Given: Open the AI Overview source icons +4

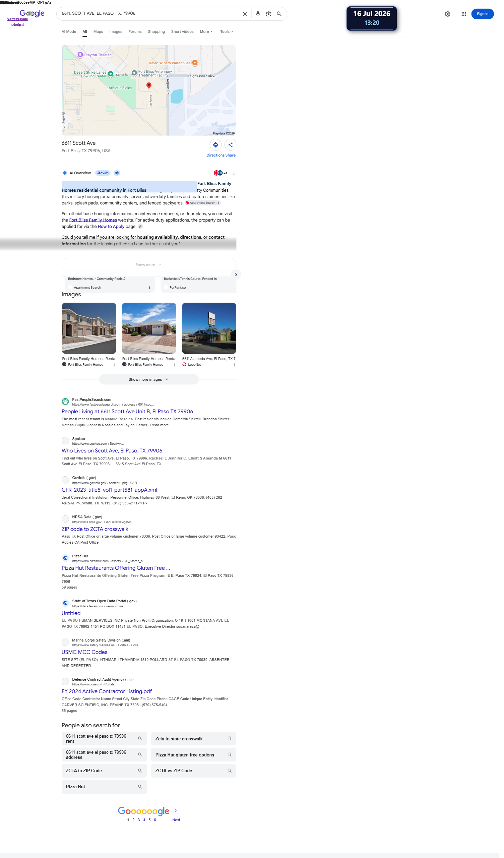Looking at the screenshot, I should (223, 175).
